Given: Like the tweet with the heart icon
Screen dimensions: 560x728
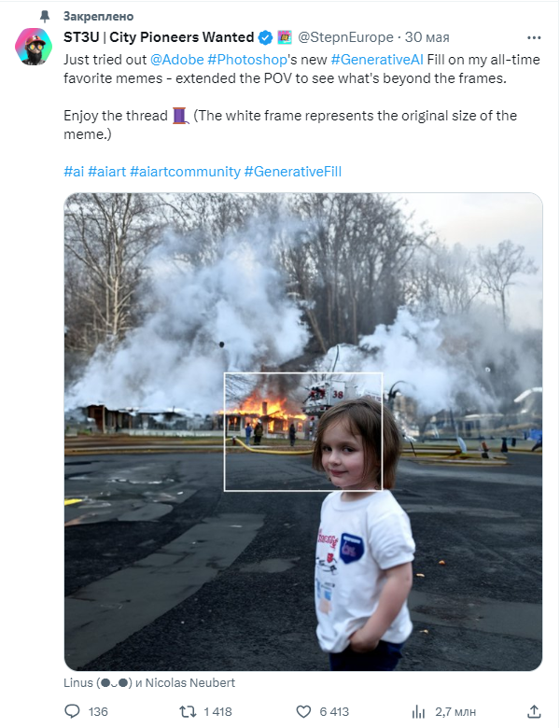Looking at the screenshot, I should (302, 711).
